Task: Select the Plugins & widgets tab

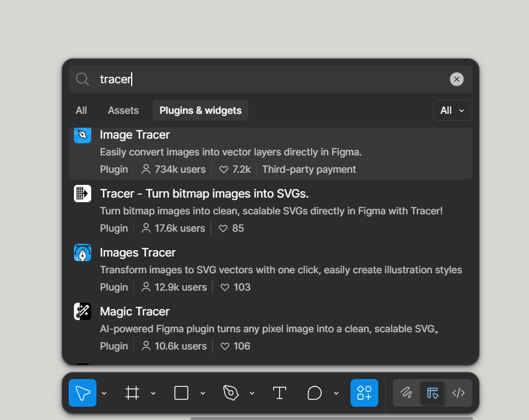Action: (200, 110)
